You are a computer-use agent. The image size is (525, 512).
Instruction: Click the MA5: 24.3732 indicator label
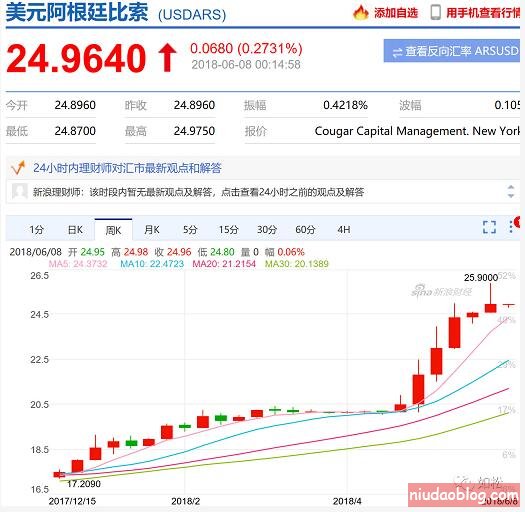click(x=78, y=264)
